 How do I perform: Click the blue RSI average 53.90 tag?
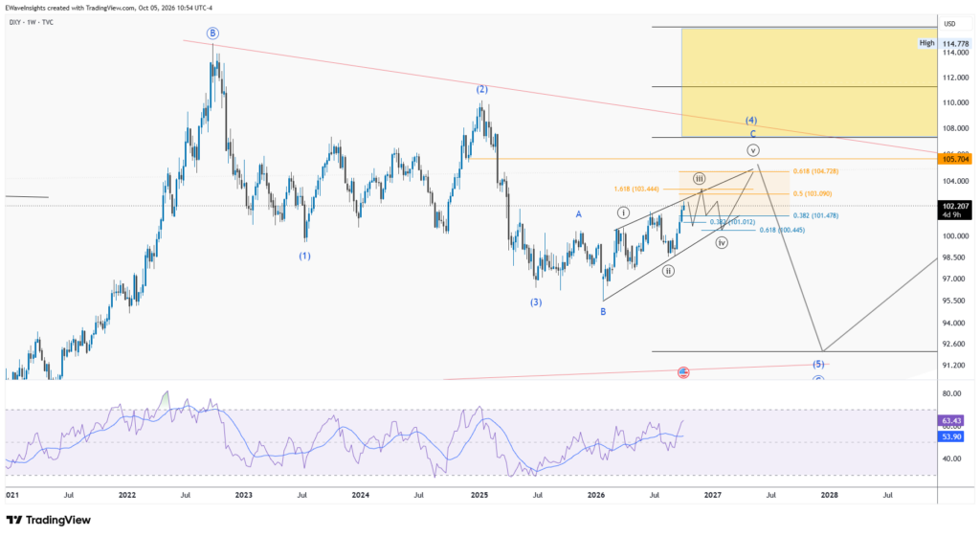[x=951, y=436]
